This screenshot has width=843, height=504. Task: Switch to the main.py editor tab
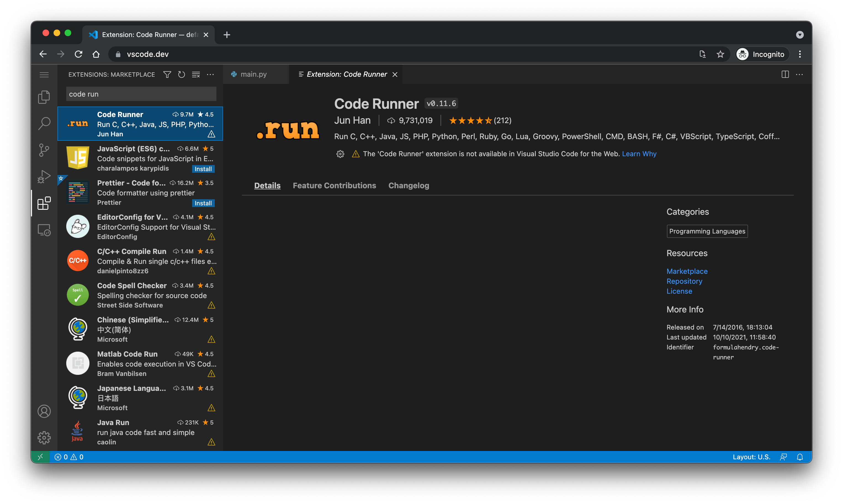tap(253, 74)
